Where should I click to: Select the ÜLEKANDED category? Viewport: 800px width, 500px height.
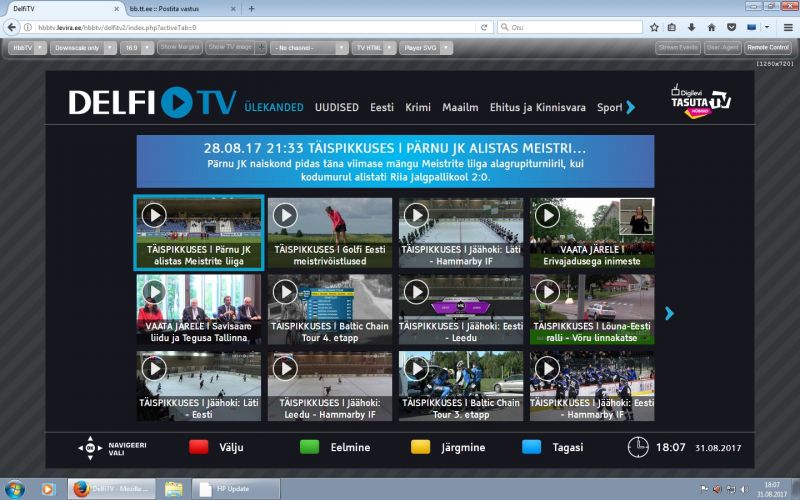pyautogui.click(x=274, y=108)
